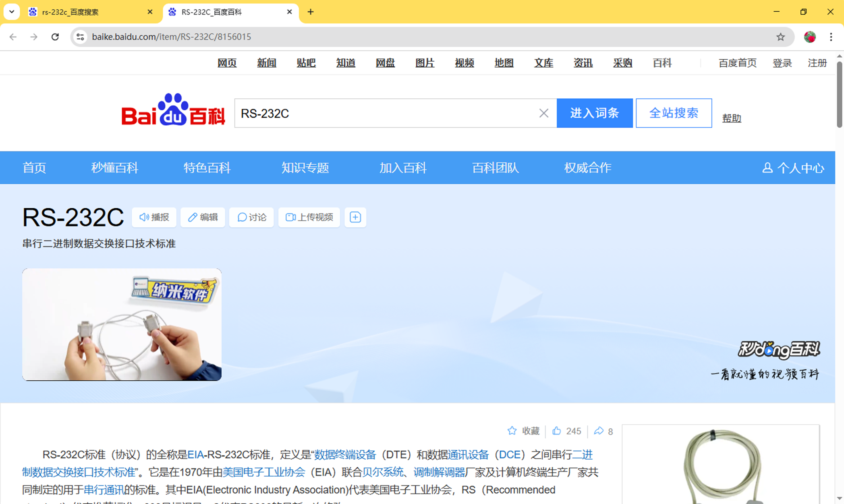Bookmark this page with the address bar star
The height and width of the screenshot is (504, 844).
780,37
